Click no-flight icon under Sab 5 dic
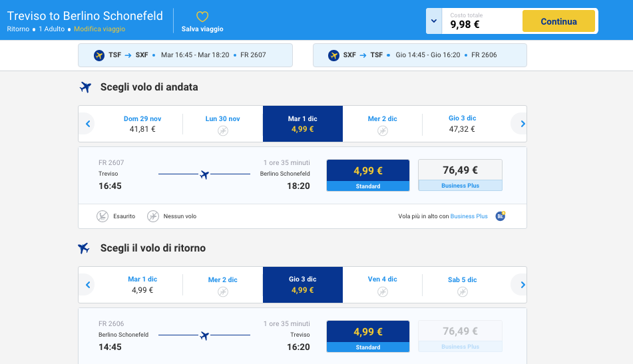Image resolution: width=633 pixels, height=364 pixels. (x=462, y=291)
